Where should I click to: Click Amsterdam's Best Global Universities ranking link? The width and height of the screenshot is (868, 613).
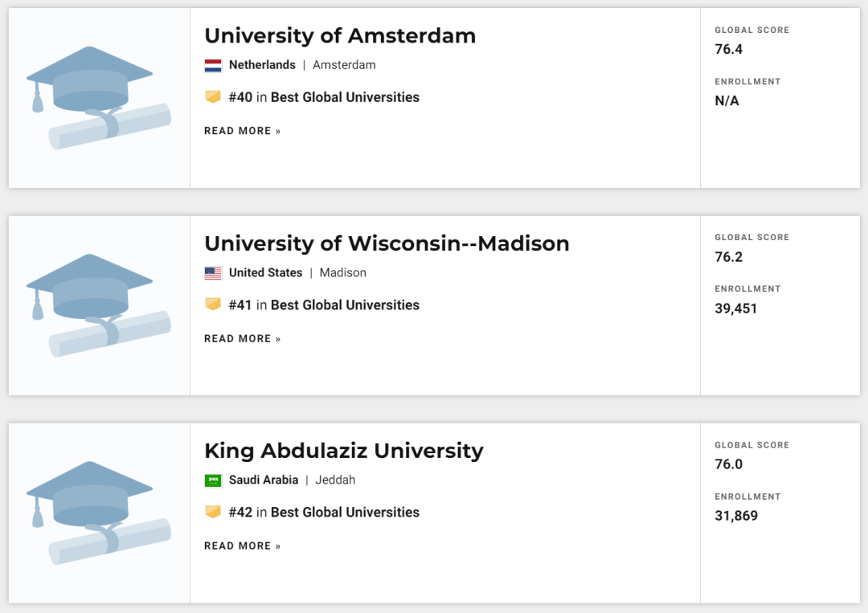[x=345, y=97]
